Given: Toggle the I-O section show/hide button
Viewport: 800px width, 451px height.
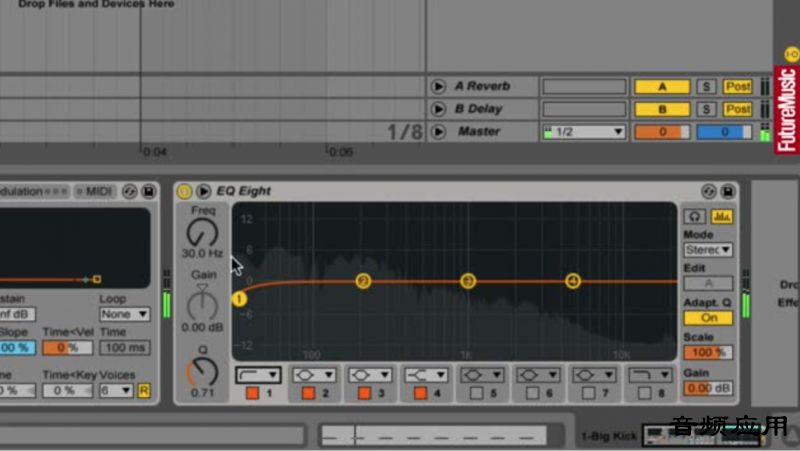Looking at the screenshot, I should pos(792,54).
